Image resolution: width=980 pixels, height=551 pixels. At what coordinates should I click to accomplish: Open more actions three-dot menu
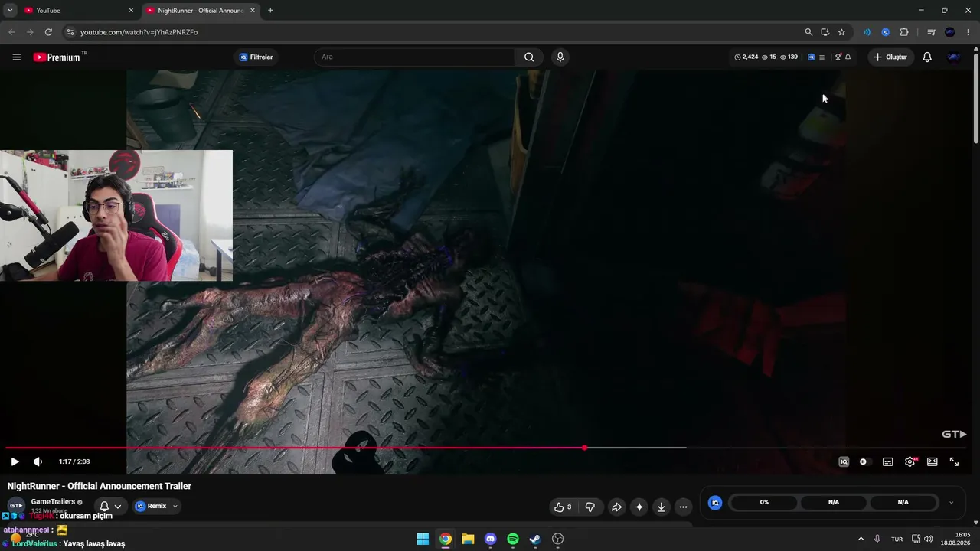(684, 507)
